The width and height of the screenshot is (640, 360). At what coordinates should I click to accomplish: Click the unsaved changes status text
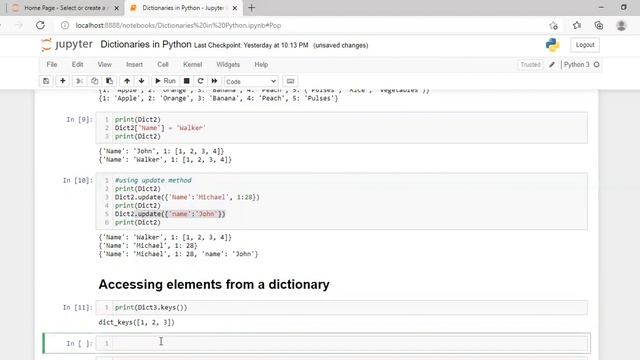(x=340, y=45)
